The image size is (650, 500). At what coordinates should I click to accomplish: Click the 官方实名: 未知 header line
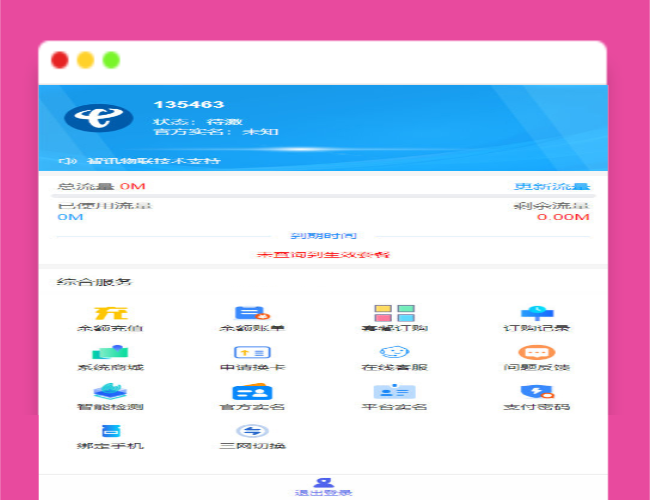tap(216, 132)
